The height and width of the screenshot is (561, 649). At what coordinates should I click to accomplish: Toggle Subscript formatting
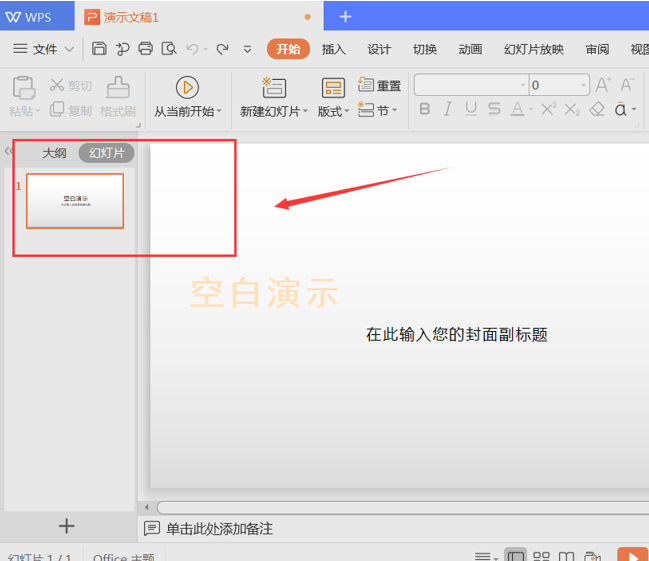tap(572, 110)
